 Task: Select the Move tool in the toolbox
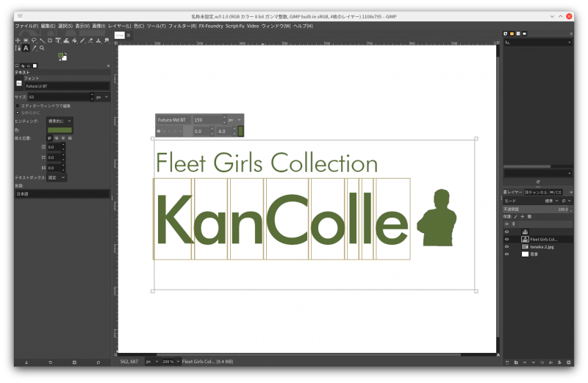point(18,40)
